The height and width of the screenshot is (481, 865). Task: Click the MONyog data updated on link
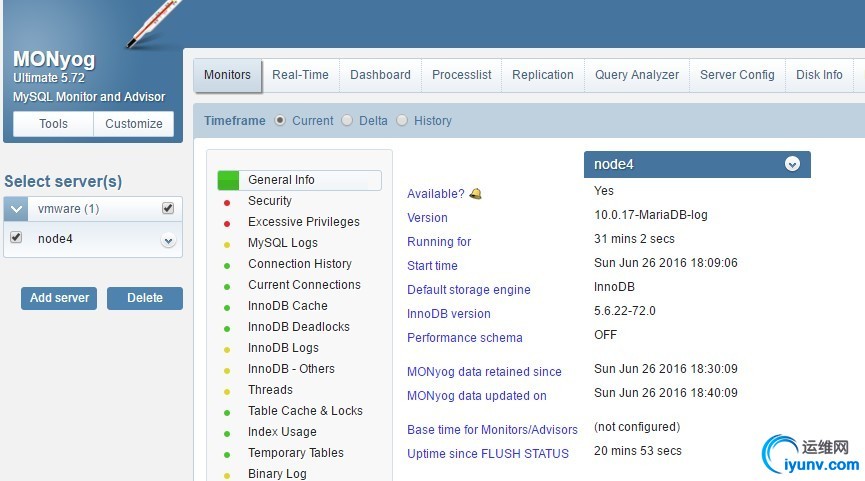[477, 396]
